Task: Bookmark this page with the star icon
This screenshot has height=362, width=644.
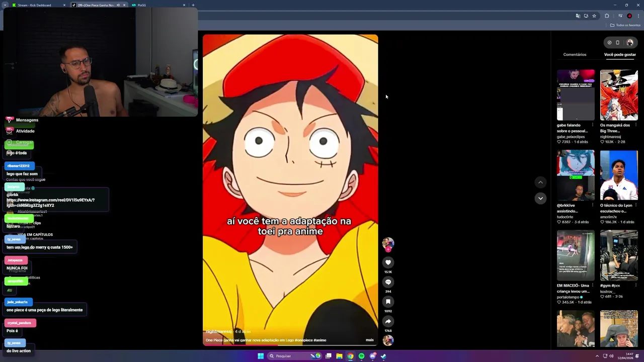Action: [594, 16]
